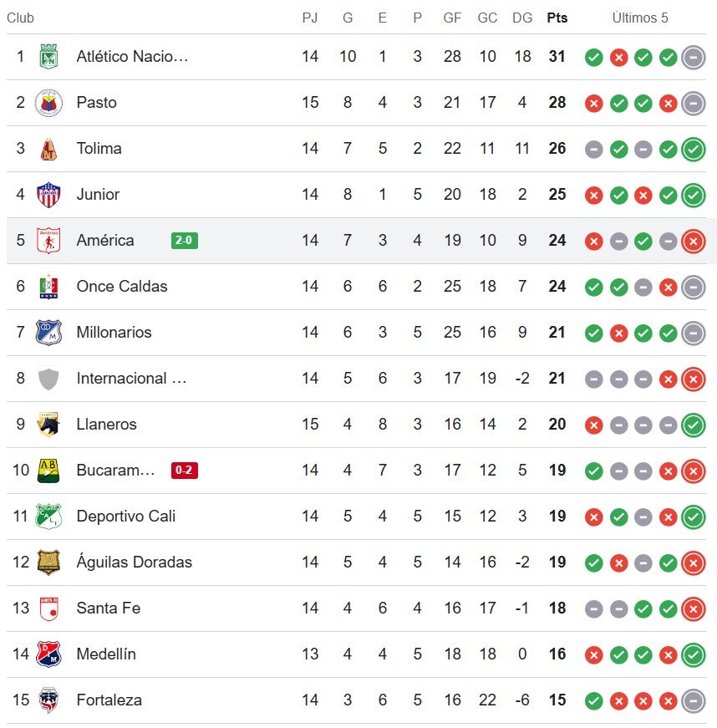Open the Tolima club logo
Viewport: 717px width, 728px height.
(x=48, y=149)
